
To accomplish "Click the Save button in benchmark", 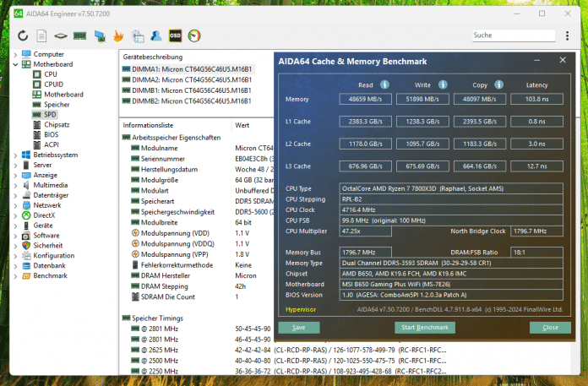I will pos(299,328).
